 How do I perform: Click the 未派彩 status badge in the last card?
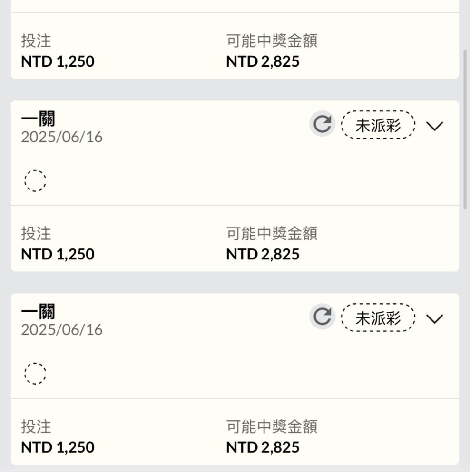(378, 317)
